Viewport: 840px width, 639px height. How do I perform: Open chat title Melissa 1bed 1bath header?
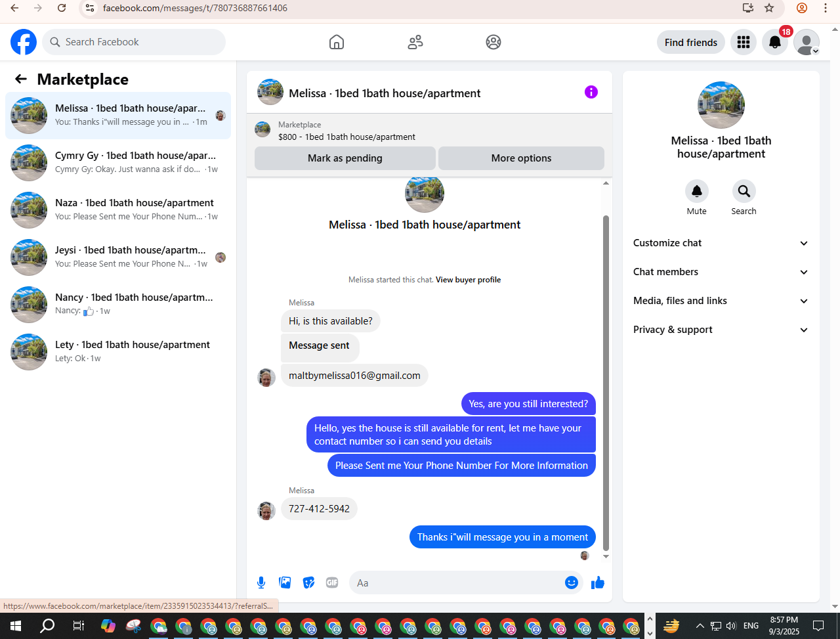[x=385, y=93]
